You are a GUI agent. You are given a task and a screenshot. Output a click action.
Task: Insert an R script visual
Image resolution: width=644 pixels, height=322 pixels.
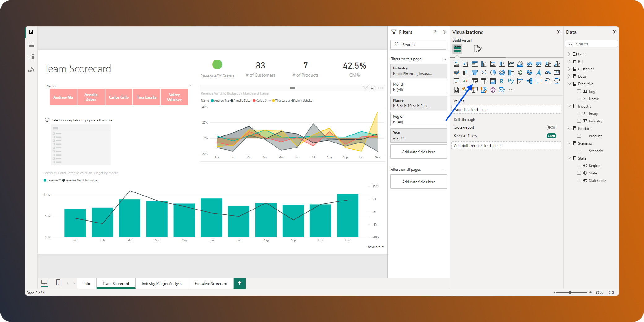point(502,82)
